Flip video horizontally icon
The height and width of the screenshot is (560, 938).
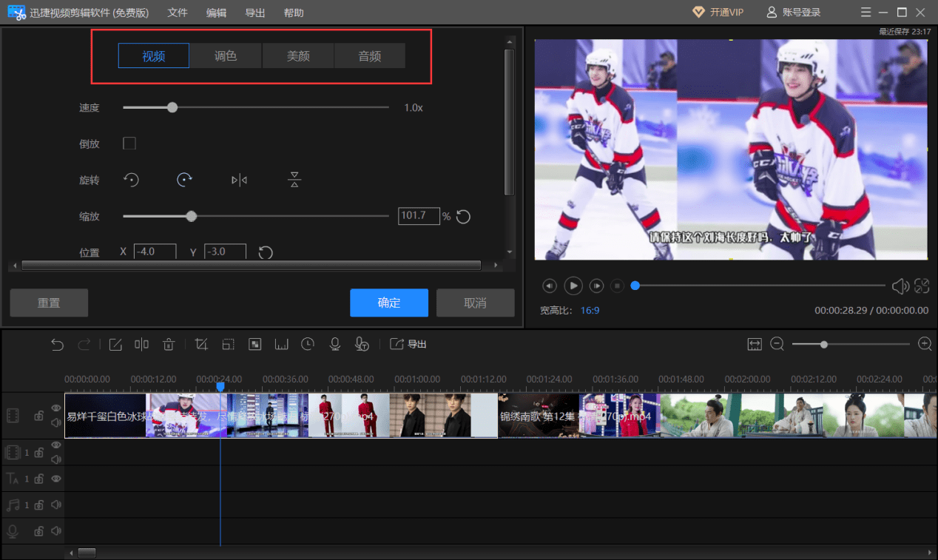239,180
